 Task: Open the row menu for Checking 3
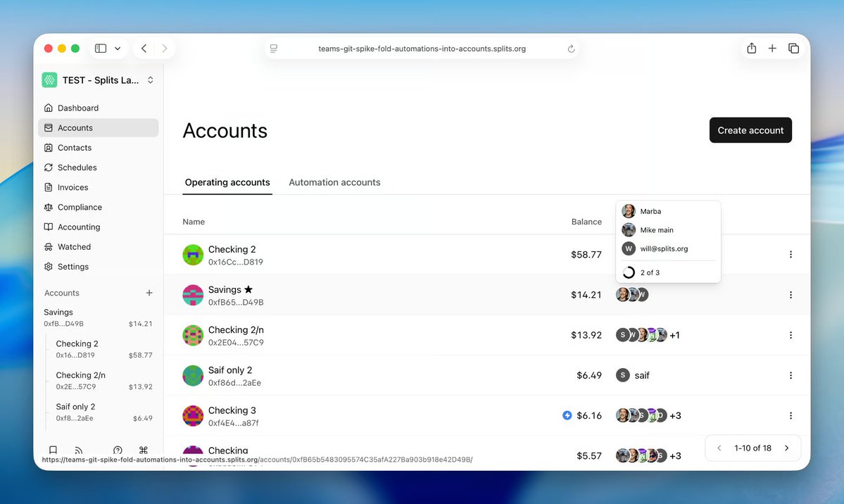(x=791, y=416)
